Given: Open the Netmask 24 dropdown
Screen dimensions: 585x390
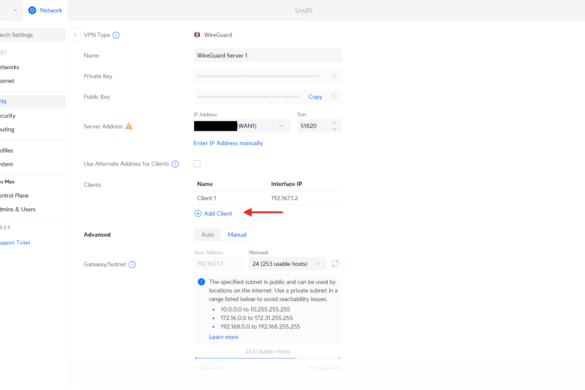Looking at the screenshot, I should click(x=287, y=264).
